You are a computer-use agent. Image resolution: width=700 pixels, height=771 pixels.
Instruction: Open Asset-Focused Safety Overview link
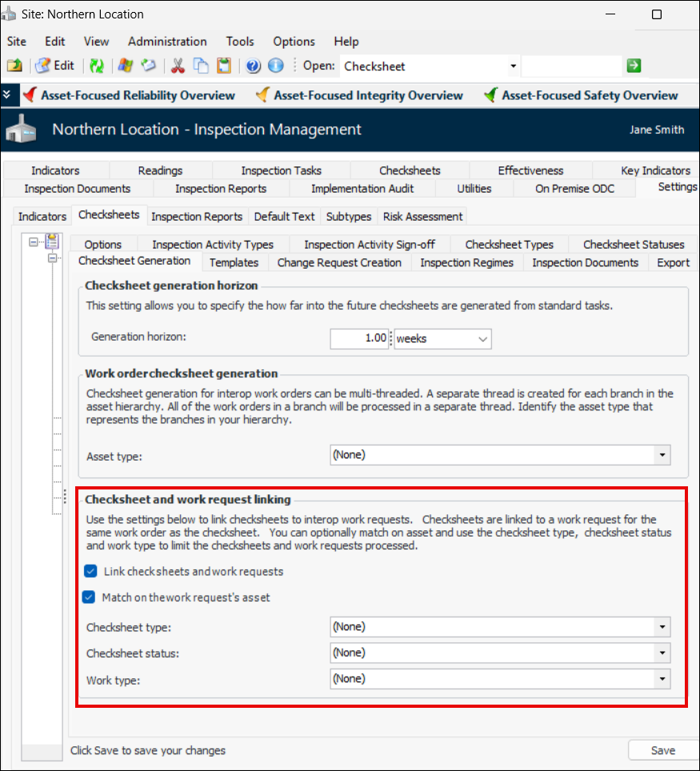(590, 95)
